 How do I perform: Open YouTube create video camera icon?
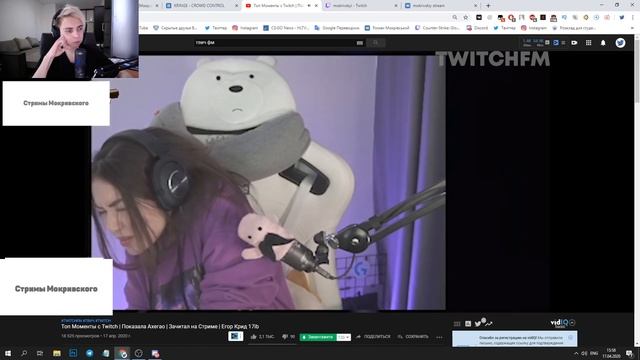(x=574, y=42)
